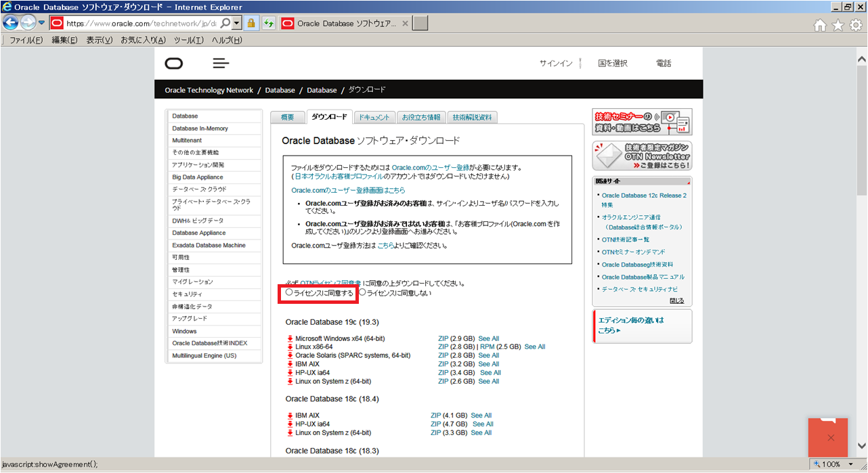Click the browser Home icon
The width and height of the screenshot is (868, 473).
pos(819,24)
